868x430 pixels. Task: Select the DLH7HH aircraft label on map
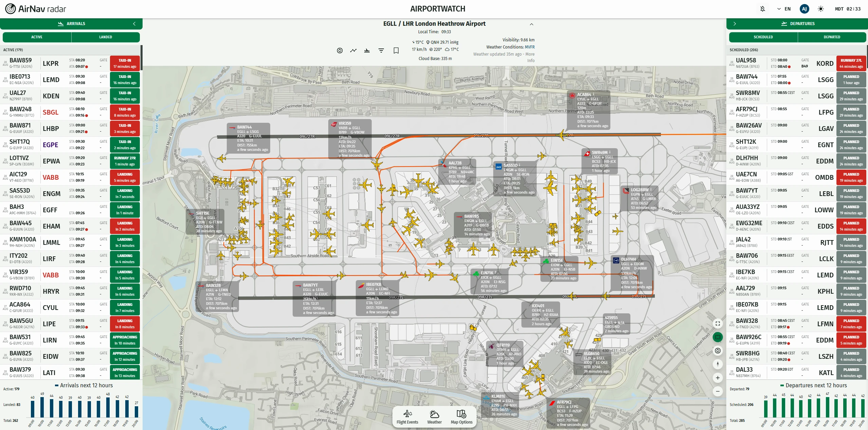click(633, 273)
